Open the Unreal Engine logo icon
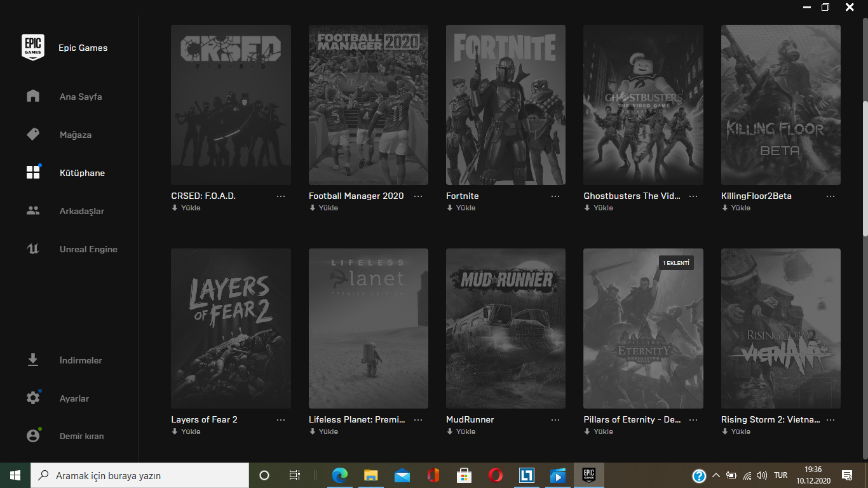The height and width of the screenshot is (488, 868). [x=33, y=249]
